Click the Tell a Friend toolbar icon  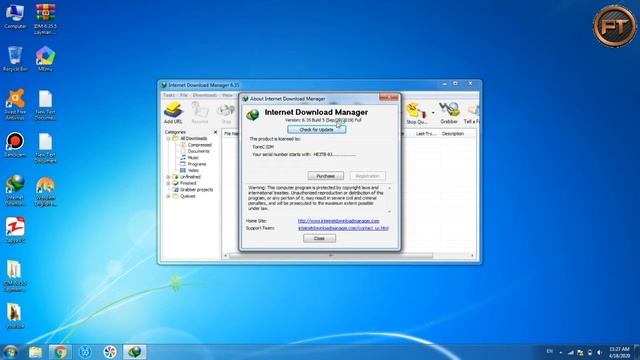click(471, 113)
